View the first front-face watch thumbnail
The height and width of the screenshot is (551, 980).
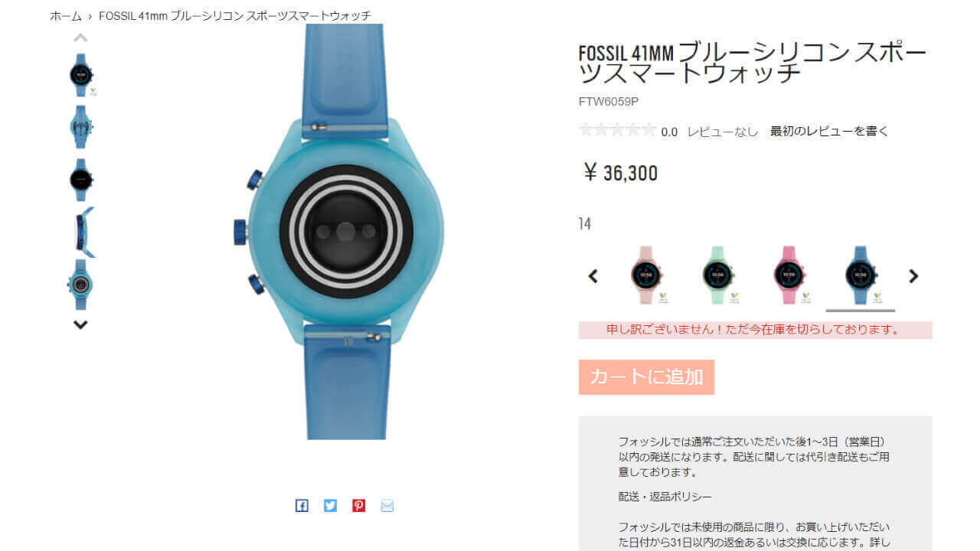coord(81,74)
